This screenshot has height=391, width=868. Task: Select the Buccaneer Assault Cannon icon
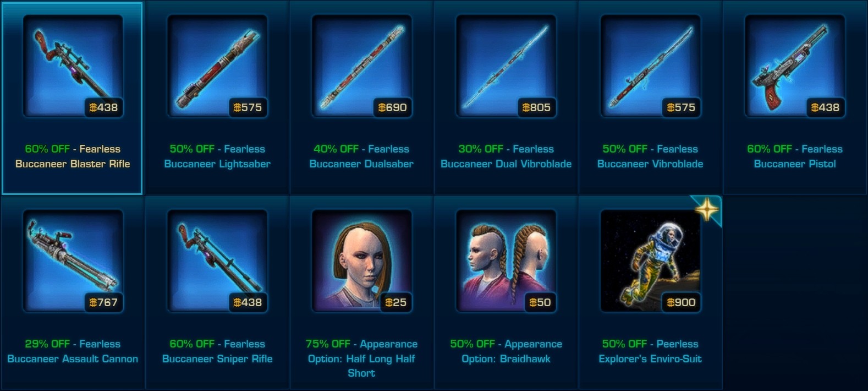(x=73, y=261)
